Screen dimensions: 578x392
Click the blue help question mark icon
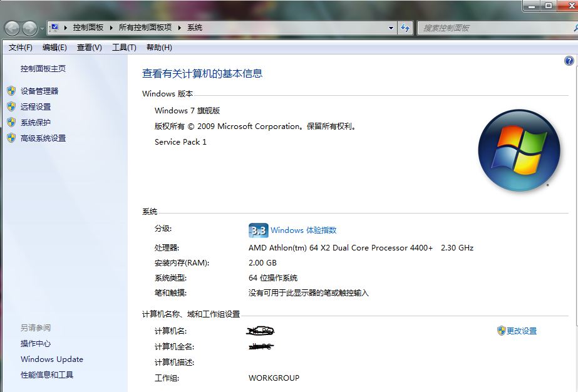click(569, 61)
